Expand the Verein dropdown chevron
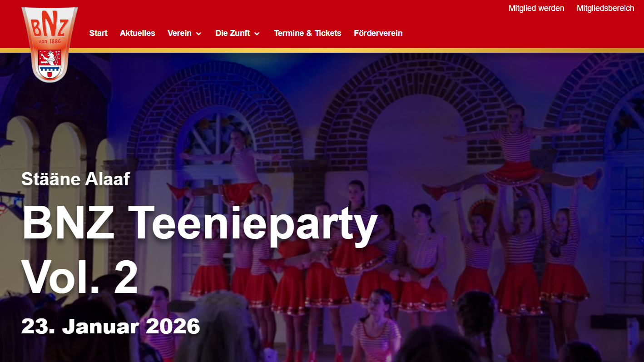 [198, 34]
